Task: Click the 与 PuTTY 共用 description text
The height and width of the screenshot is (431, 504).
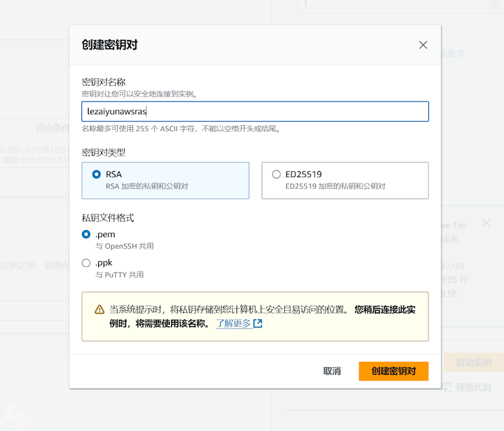Action: click(120, 275)
